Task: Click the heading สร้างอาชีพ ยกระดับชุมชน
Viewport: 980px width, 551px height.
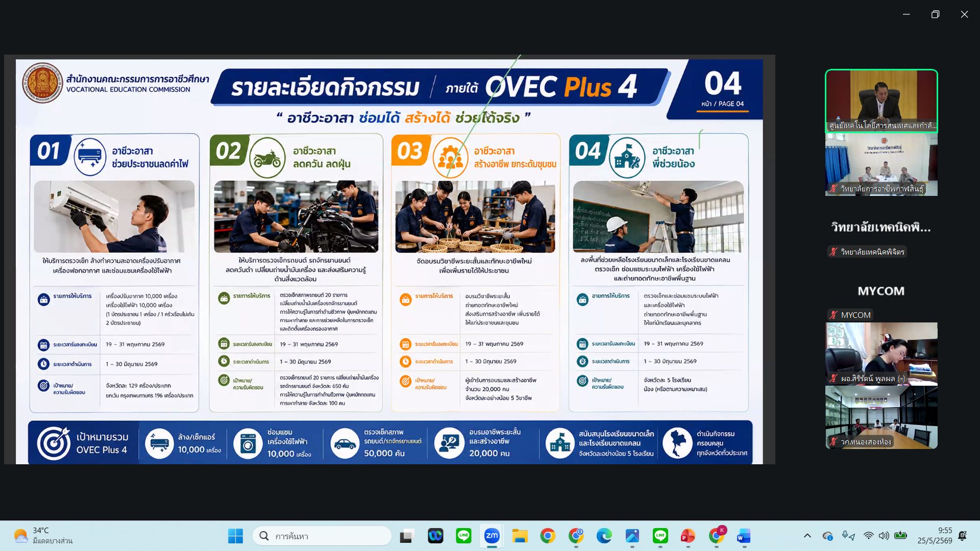Action: pyautogui.click(x=515, y=164)
